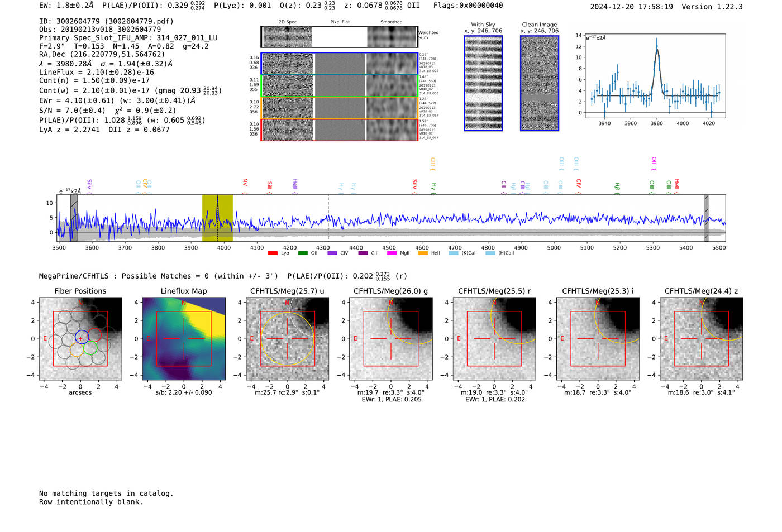
Task: Select the CFHTLS/Meg(24.4) z image
Action: pos(702,339)
